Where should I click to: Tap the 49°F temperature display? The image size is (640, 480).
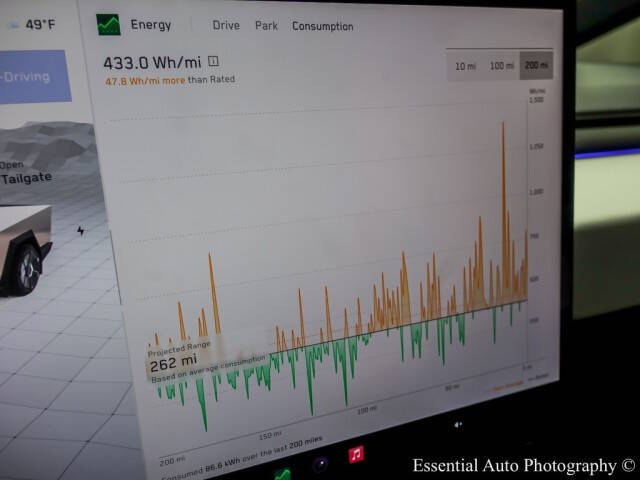tap(39, 24)
